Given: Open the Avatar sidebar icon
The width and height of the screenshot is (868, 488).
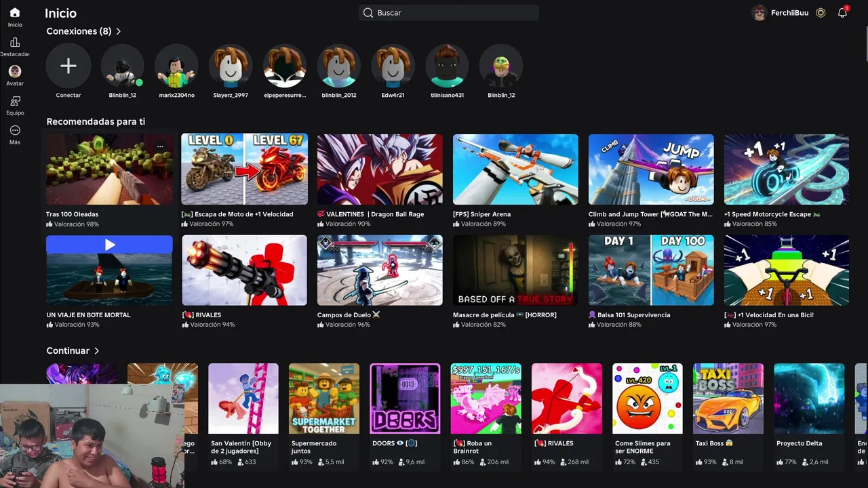Looking at the screenshot, I should point(15,71).
